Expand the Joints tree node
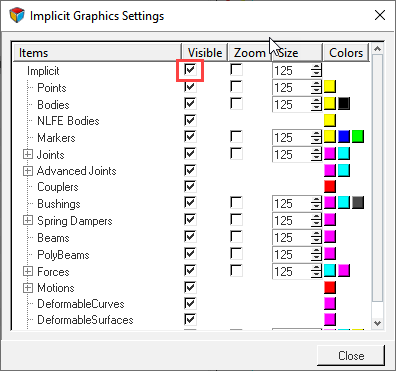Image resolution: width=396 pixels, height=371 pixels. 28,154
